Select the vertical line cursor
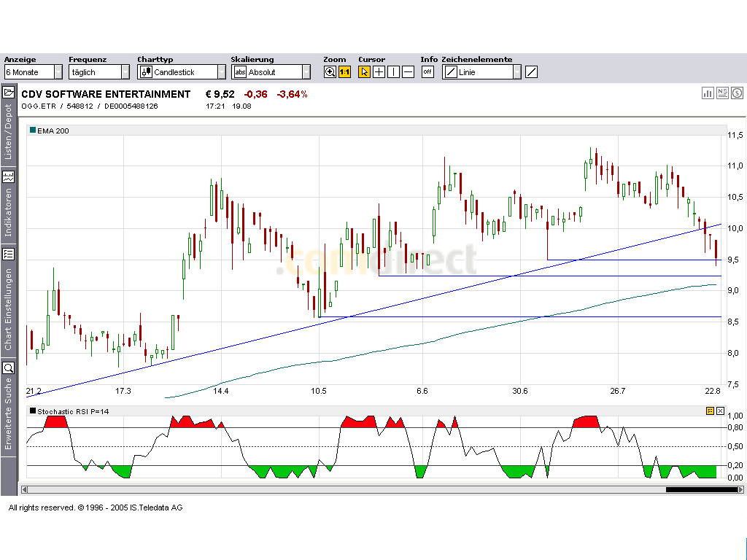 [x=393, y=72]
